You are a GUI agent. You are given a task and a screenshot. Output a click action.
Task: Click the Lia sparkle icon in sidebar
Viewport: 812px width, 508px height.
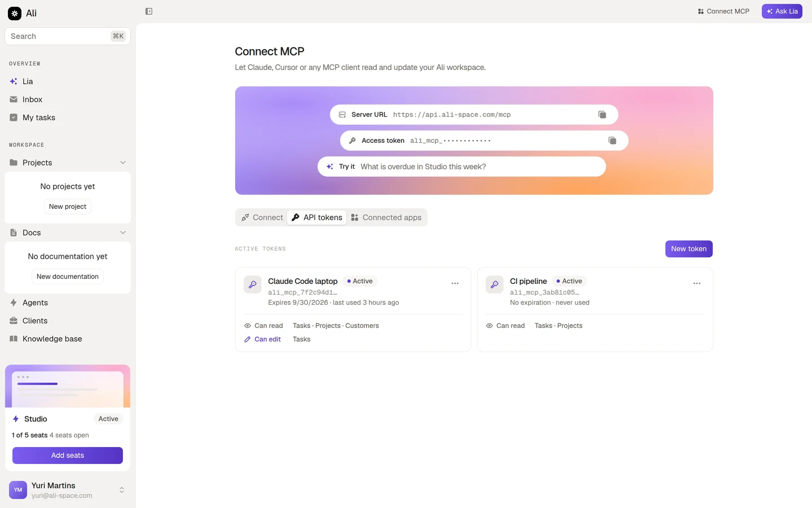pos(14,81)
